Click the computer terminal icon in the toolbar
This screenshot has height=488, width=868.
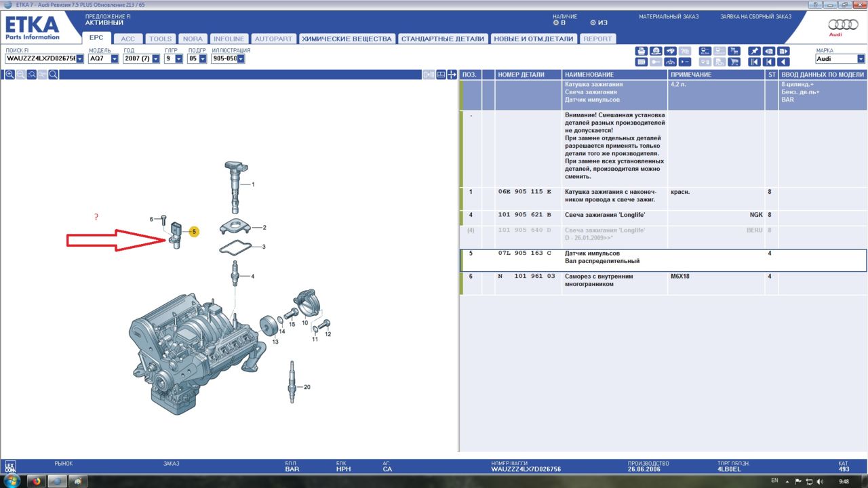[x=705, y=51]
